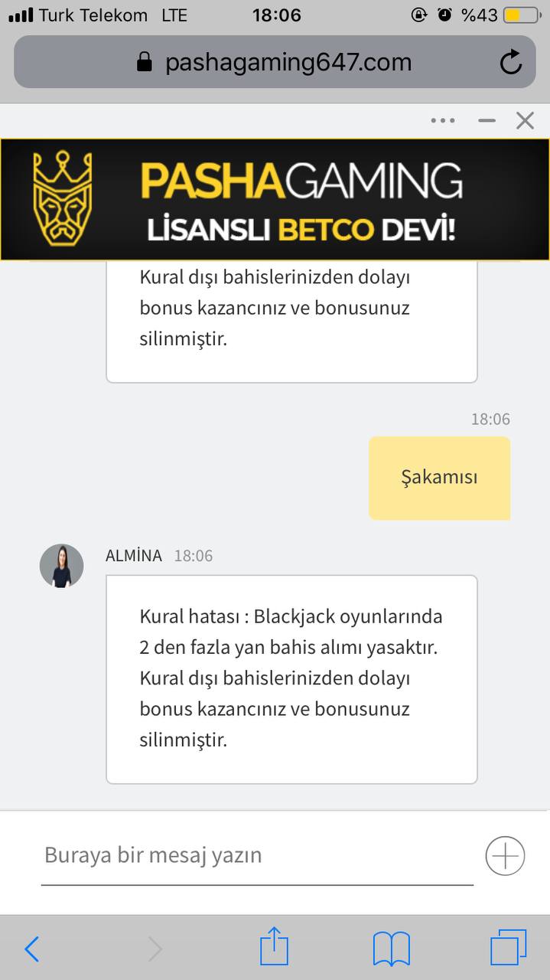Image resolution: width=550 pixels, height=980 pixels.
Task: Tap the pashagaming647.com address bar
Action: [x=275, y=62]
